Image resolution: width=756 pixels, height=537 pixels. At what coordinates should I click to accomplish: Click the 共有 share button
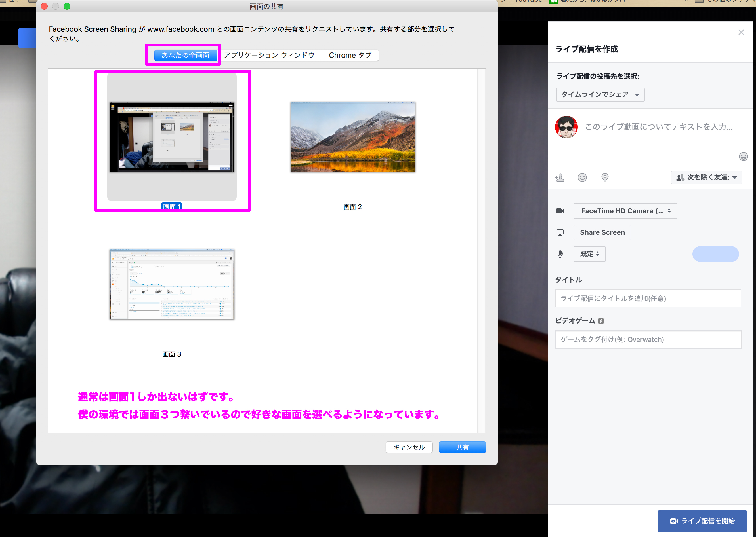point(462,447)
